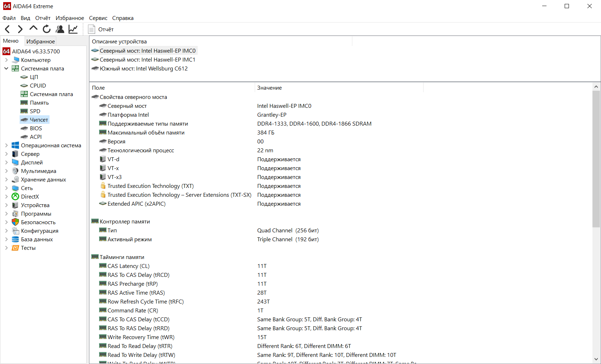Open the Отчёт menu in menu bar
The height and width of the screenshot is (364, 601).
pyautogui.click(x=43, y=18)
